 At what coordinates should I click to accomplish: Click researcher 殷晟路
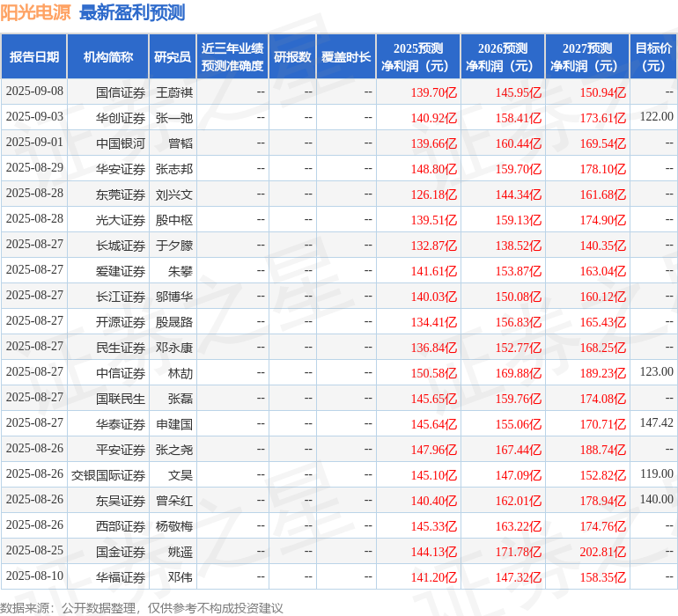pyautogui.click(x=173, y=322)
